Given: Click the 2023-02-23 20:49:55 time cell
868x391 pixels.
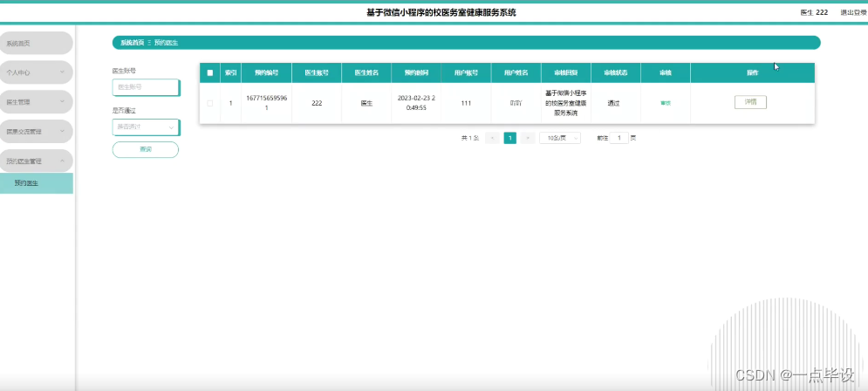Looking at the screenshot, I should click(416, 103).
